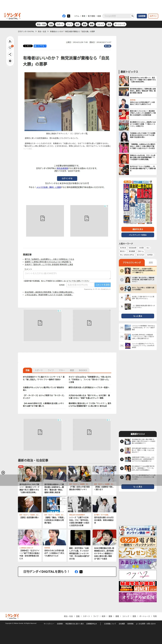Click the 政治・社会 breadcrumb link
The image size is (162, 644).
pyautogui.click(x=42, y=32)
